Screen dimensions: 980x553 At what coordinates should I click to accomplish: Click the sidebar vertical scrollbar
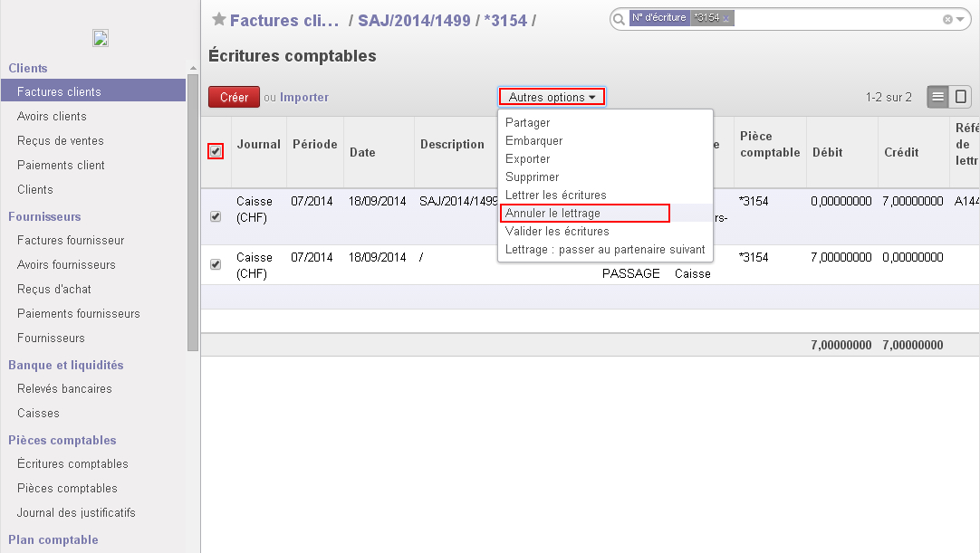pyautogui.click(x=192, y=208)
